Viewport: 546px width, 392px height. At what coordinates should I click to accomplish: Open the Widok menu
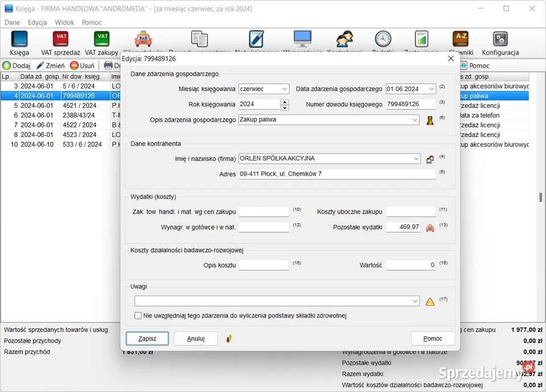click(64, 23)
